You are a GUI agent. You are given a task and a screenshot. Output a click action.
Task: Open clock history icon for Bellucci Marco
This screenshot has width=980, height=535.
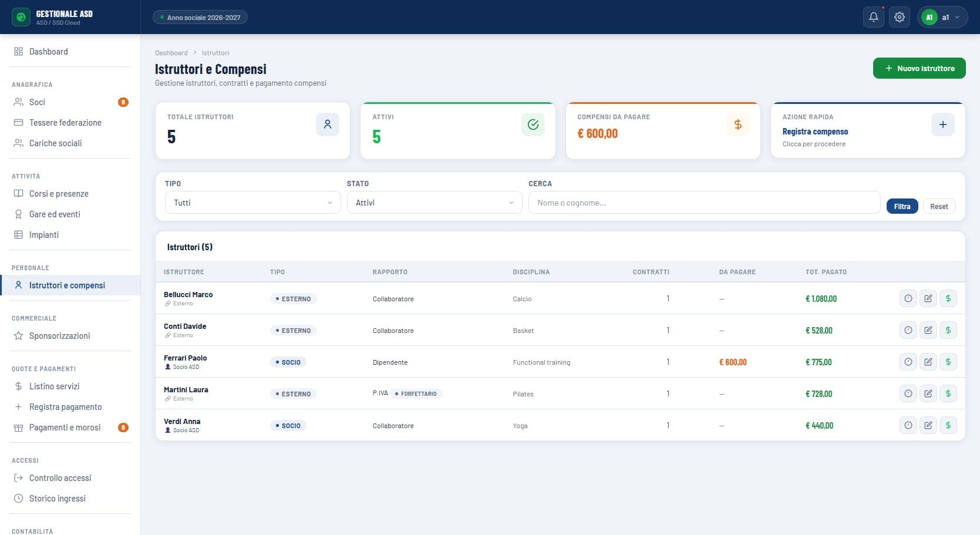coord(908,298)
